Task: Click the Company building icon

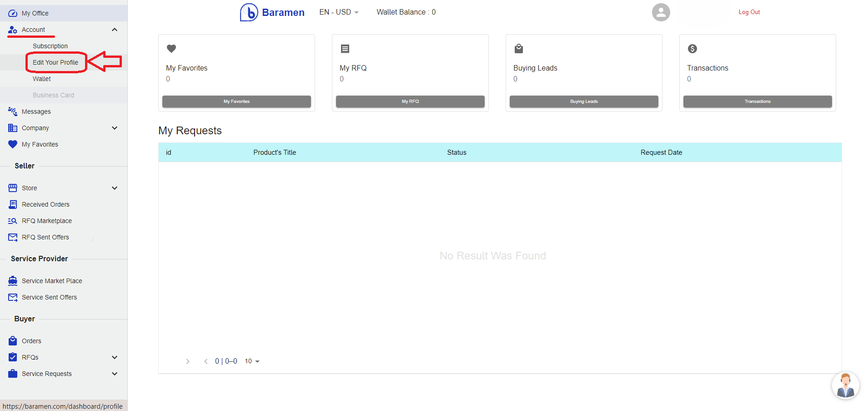Action: (x=13, y=128)
